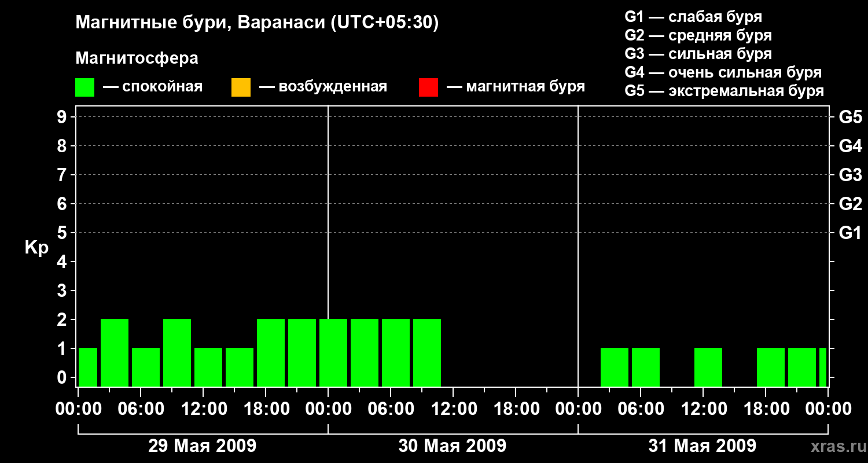
Task: Click the '18:00' time label on 30 May
Action: pyautogui.click(x=516, y=409)
